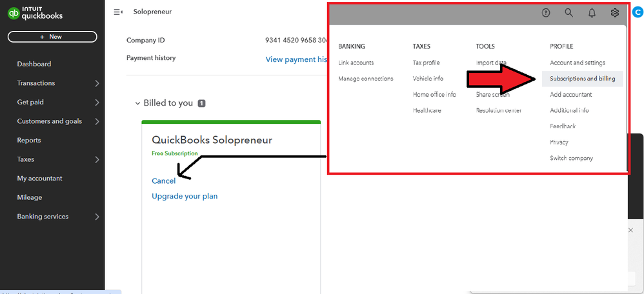The height and width of the screenshot is (294, 644).
Task: Select Add accountant under Profile
Action: point(571,94)
